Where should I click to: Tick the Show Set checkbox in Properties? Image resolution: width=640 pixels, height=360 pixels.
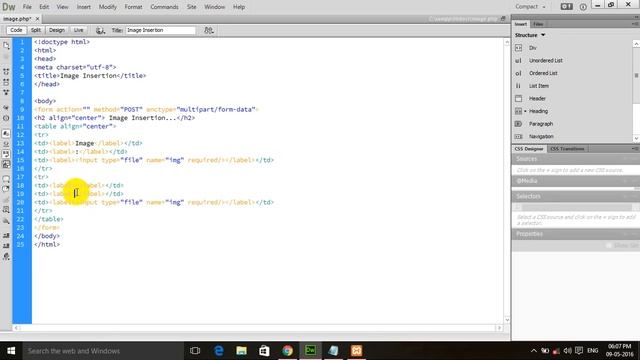tap(609, 245)
